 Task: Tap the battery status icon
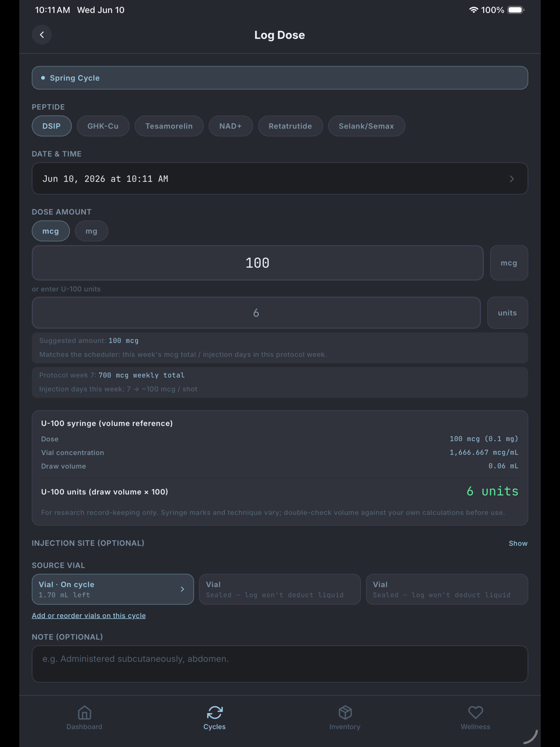click(516, 10)
